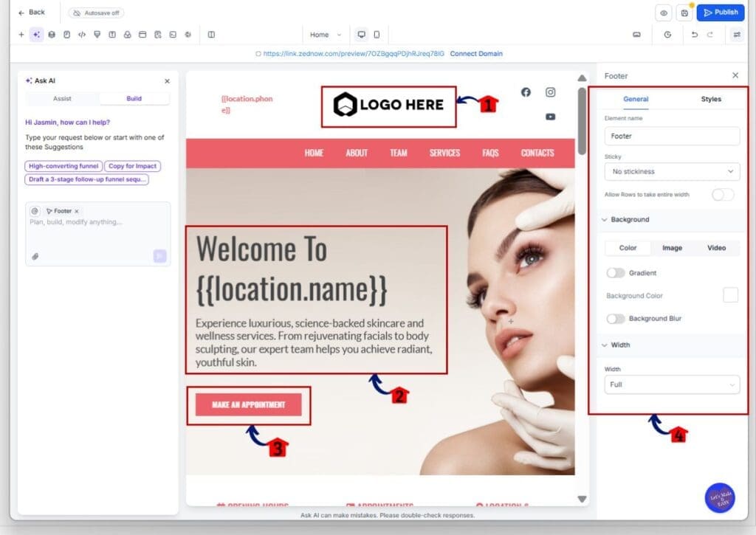Viewport: 756px width, 535px height.
Task: Select the Video background tab
Action: coord(716,248)
